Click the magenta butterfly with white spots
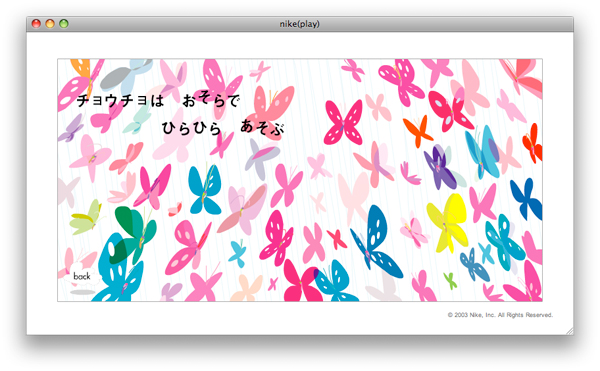Viewport: 600px width, 371px height. coord(344,122)
